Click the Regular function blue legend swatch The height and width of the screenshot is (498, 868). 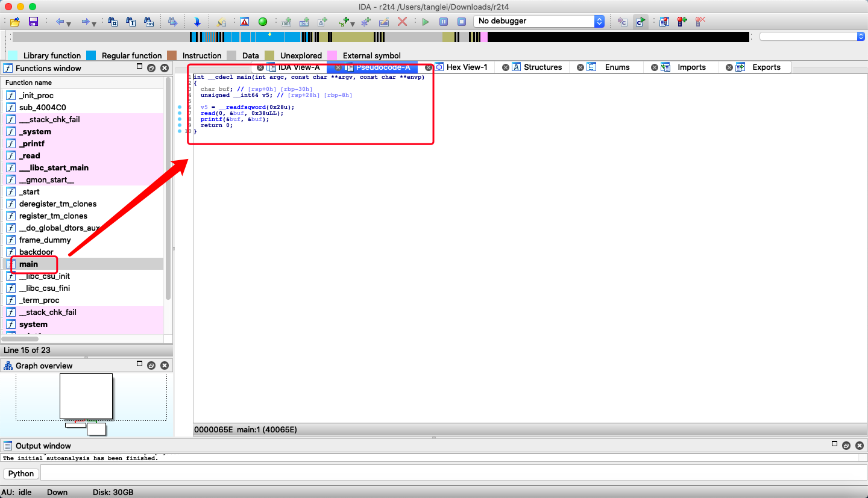pos(91,55)
